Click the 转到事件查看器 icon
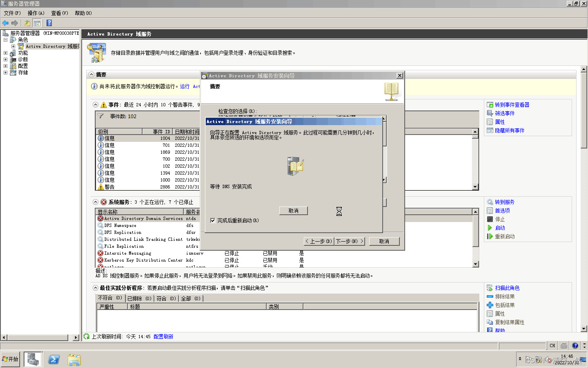This screenshot has height=368, width=588. pos(490,105)
